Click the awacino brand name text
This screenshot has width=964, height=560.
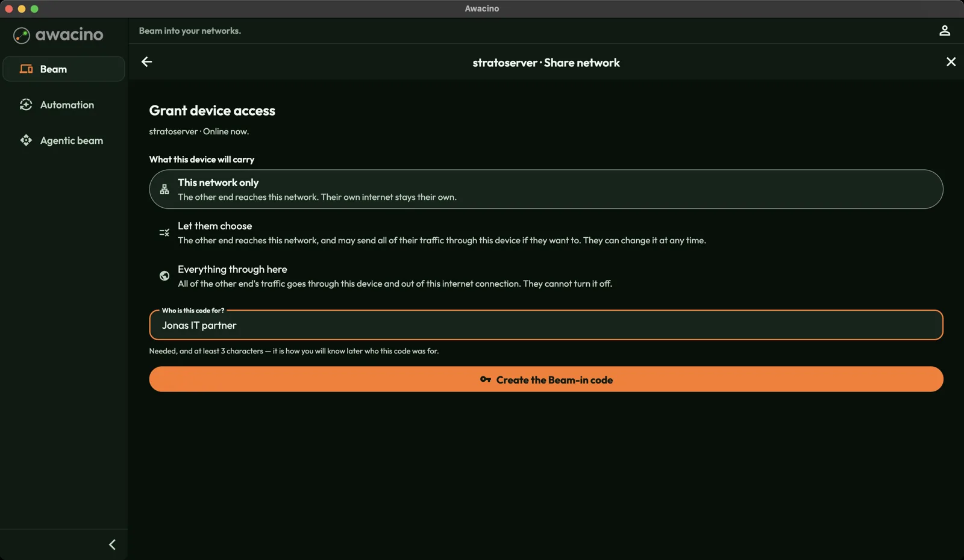[x=69, y=35]
